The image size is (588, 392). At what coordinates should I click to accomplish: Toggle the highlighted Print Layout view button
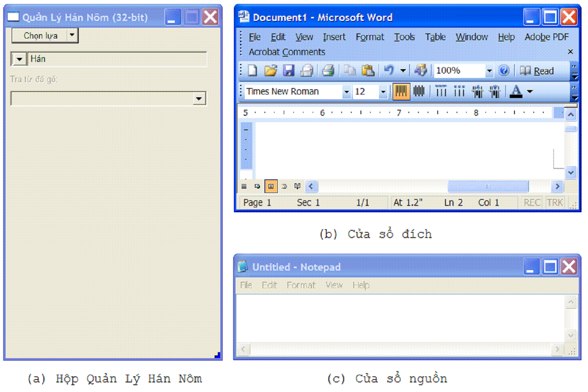click(271, 186)
